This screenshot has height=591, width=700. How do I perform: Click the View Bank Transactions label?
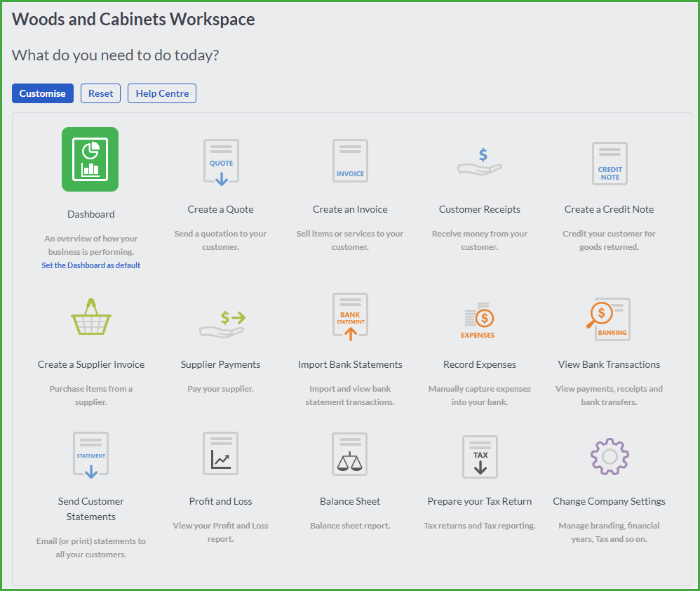point(609,364)
